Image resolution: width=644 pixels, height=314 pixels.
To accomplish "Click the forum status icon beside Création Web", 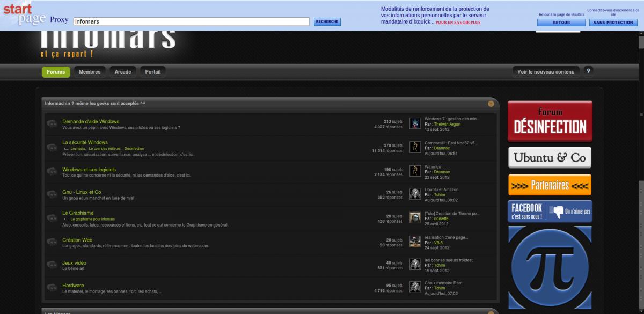I will click(52, 243).
